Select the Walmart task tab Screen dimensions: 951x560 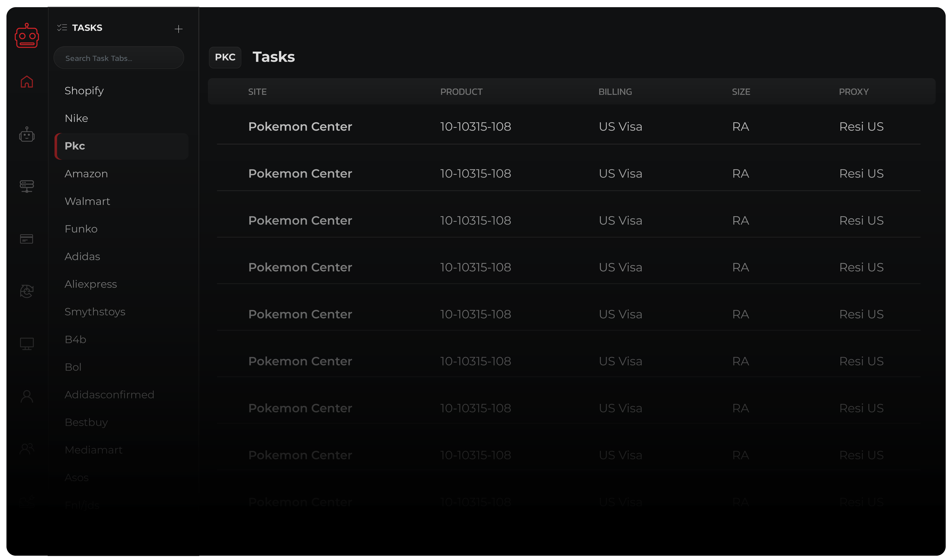pyautogui.click(x=87, y=201)
